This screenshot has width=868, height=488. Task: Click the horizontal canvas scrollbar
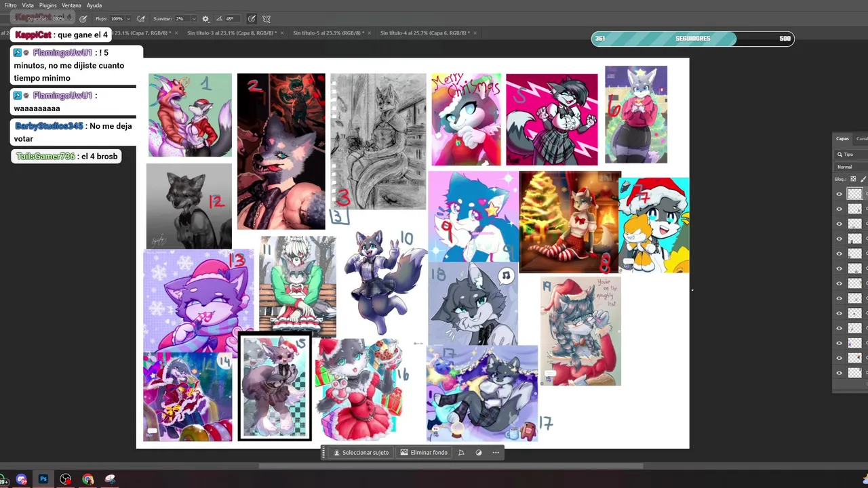click(451, 466)
